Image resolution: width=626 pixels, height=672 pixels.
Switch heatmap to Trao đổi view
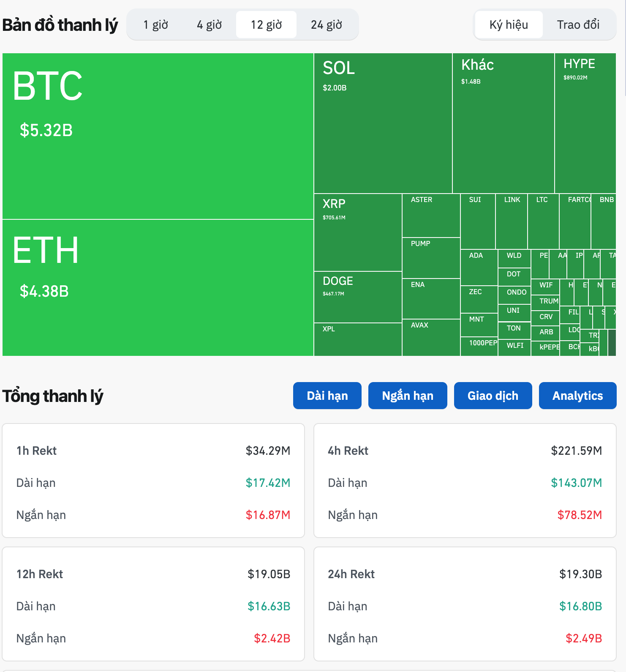click(578, 25)
